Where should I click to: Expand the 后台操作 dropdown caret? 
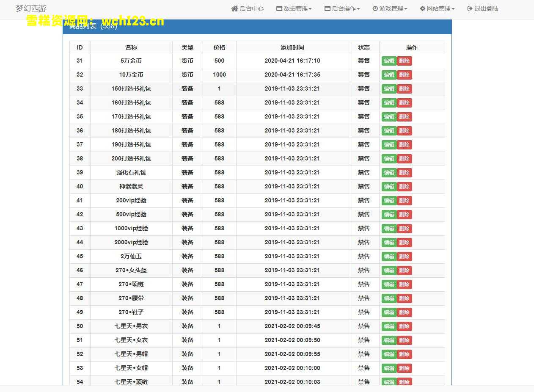point(358,9)
